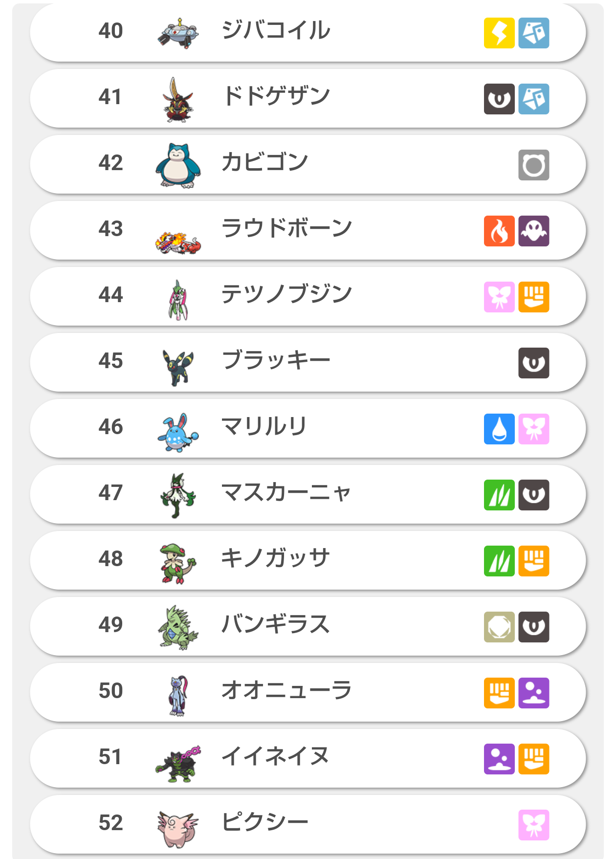
Task: Click the Fire type icon on ラウドボーン row
Action: coord(499,231)
